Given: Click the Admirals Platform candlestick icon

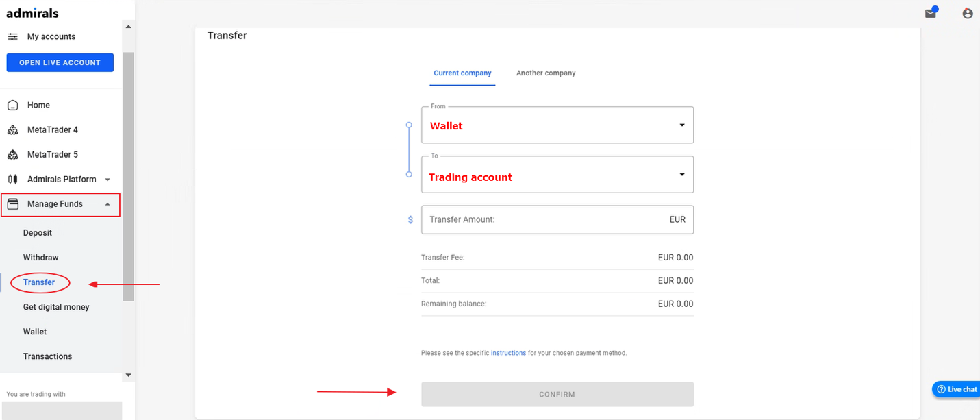Looking at the screenshot, I should tap(12, 179).
